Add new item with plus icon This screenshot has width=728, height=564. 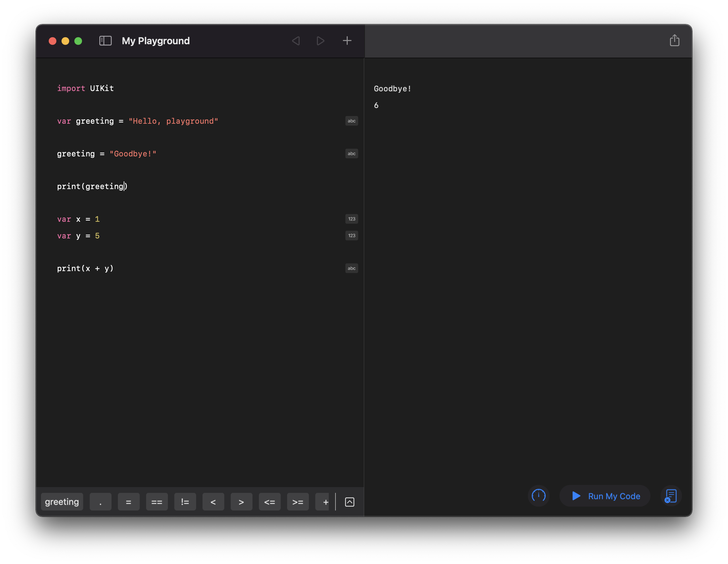[347, 41]
